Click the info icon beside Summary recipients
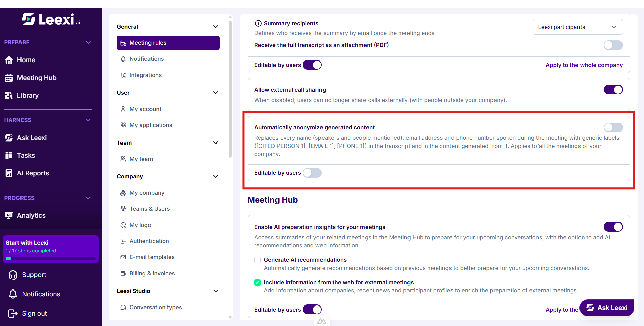This screenshot has width=644, height=326. coord(258,23)
